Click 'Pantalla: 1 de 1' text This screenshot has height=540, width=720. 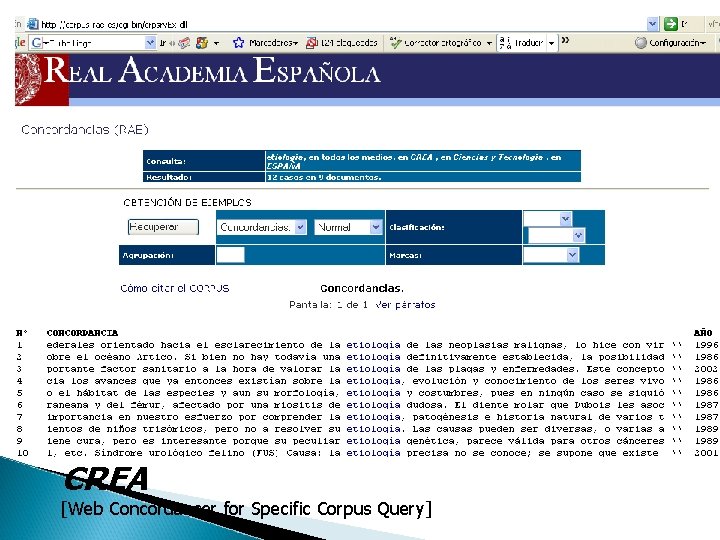(x=329, y=304)
